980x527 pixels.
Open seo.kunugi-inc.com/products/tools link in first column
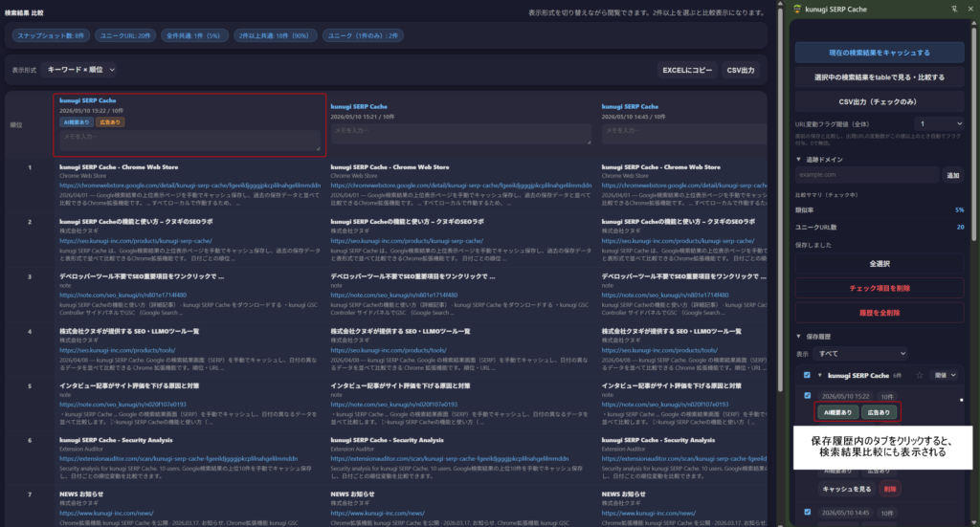click(118, 350)
